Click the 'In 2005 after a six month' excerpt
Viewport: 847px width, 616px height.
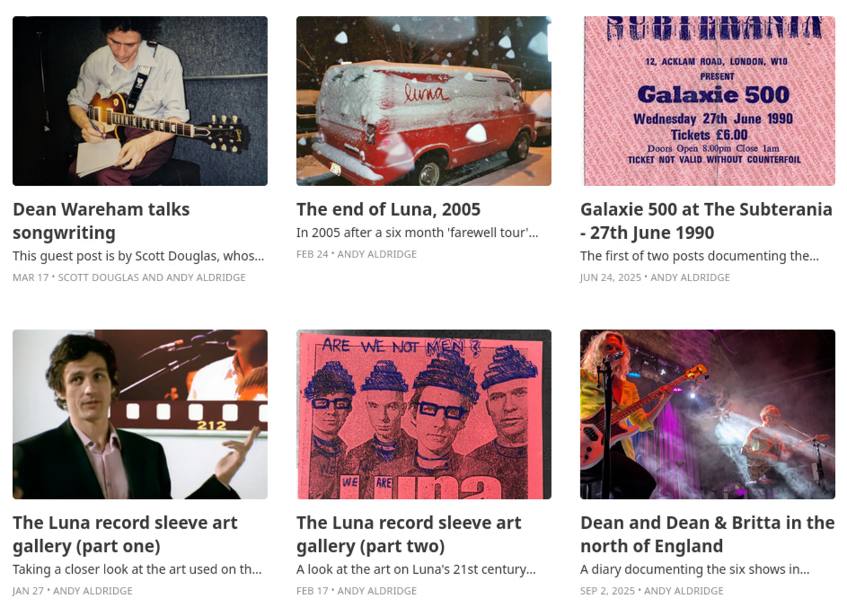pyautogui.click(x=418, y=233)
